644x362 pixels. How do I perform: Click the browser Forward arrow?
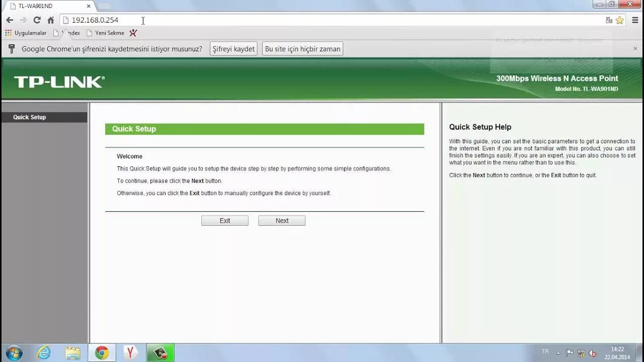[23, 20]
